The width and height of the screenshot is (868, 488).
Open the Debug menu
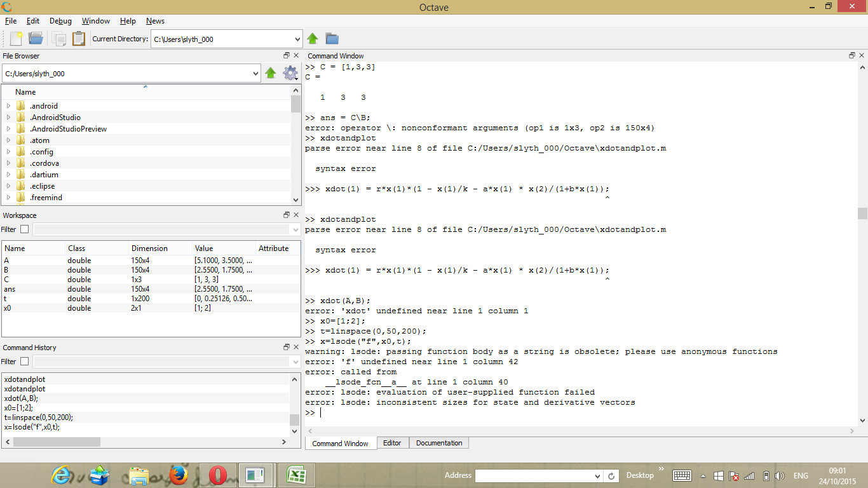(60, 21)
